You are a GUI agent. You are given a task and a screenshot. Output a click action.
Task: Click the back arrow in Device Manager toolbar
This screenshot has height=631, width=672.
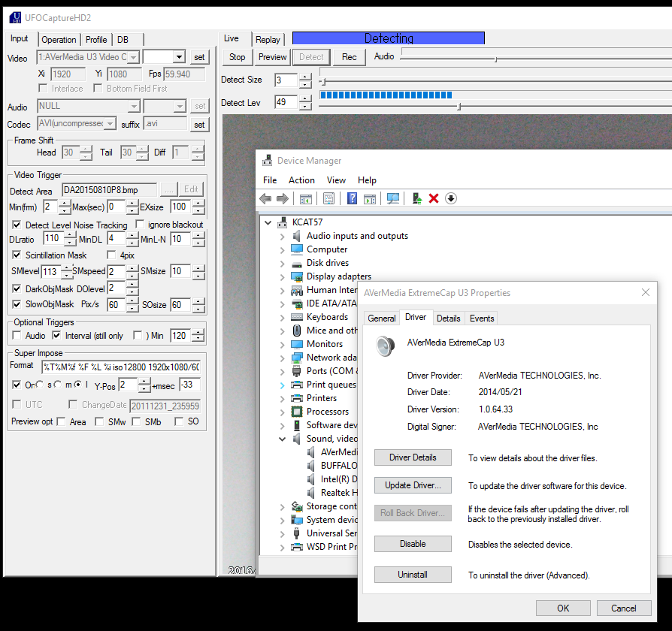point(265,198)
